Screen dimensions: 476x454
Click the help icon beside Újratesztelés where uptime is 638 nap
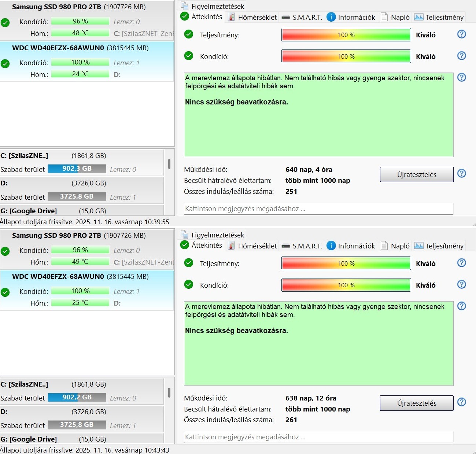coord(462,402)
